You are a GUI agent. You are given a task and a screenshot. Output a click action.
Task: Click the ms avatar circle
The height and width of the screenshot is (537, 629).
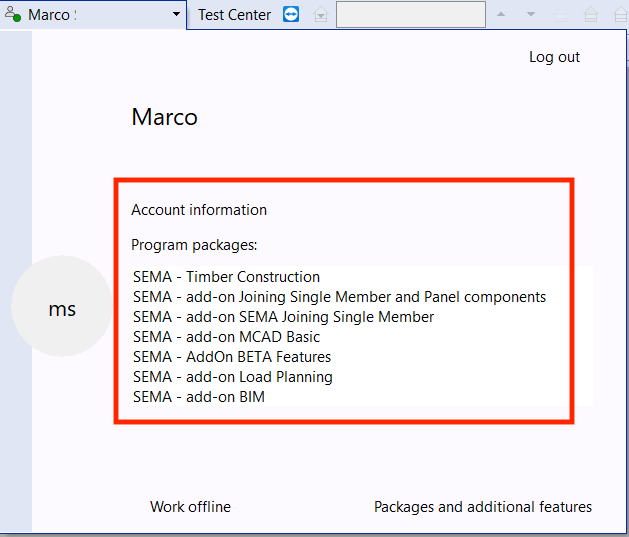point(62,306)
